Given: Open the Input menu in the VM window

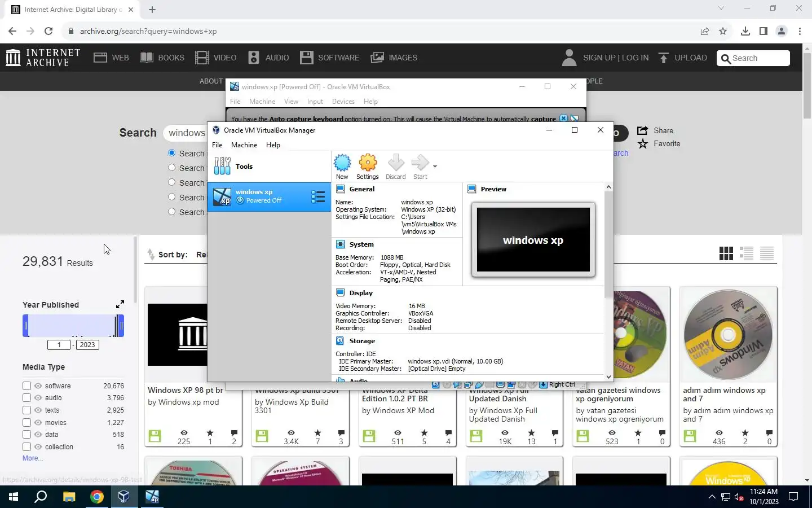Looking at the screenshot, I should coord(315,102).
